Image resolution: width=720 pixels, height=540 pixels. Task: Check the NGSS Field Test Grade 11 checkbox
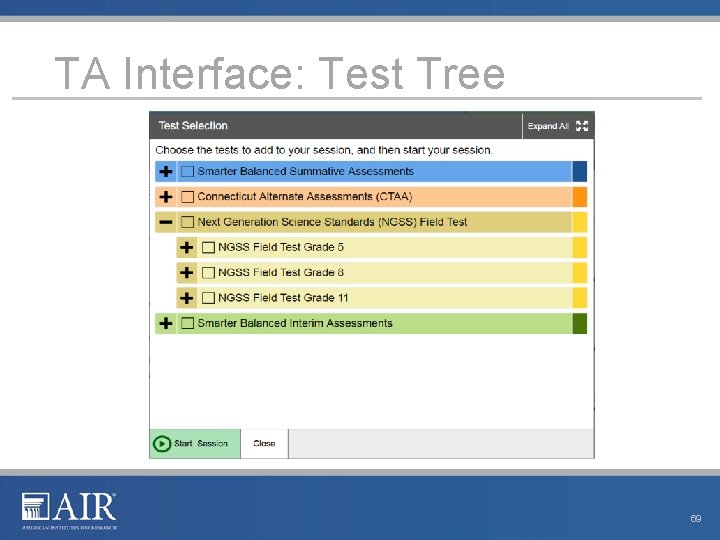tap(208, 298)
